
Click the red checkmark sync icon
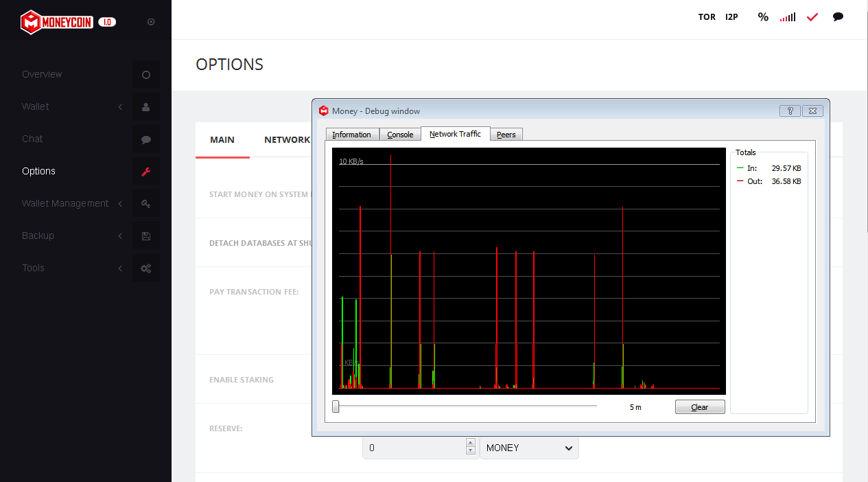click(x=812, y=17)
